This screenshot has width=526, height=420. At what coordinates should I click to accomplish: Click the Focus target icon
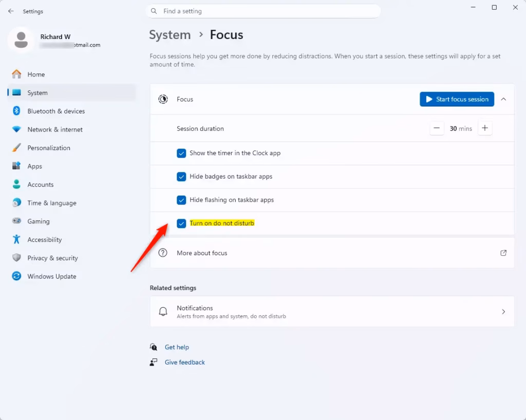163,99
